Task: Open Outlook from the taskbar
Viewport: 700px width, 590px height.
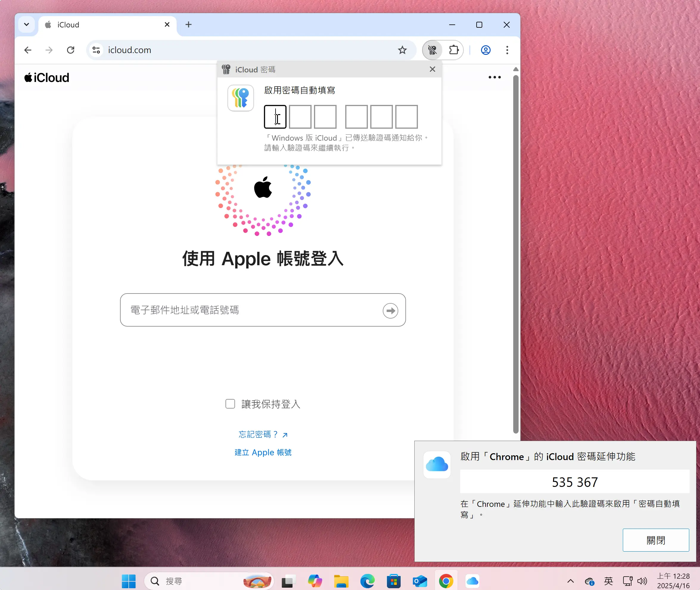Action: [420, 581]
